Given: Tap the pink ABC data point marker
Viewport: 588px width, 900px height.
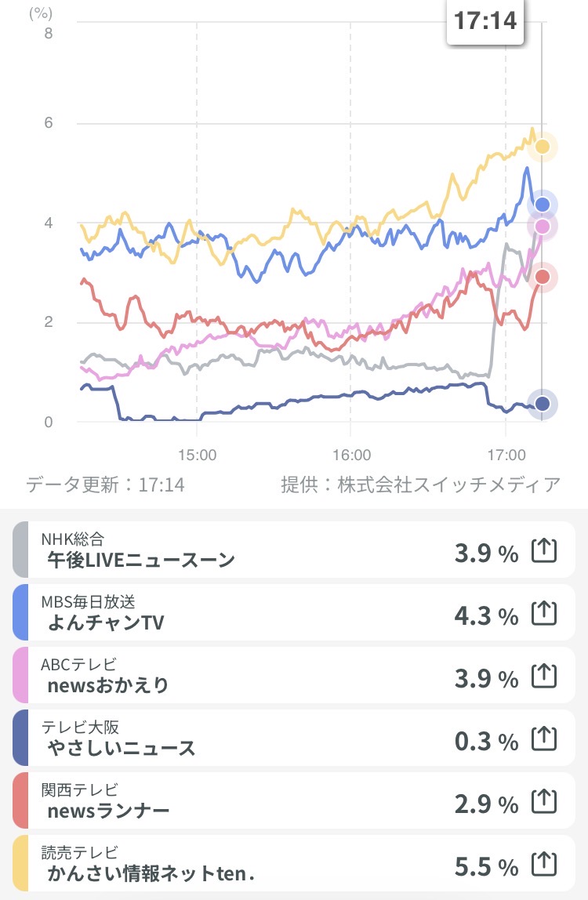Looking at the screenshot, I should [542, 227].
